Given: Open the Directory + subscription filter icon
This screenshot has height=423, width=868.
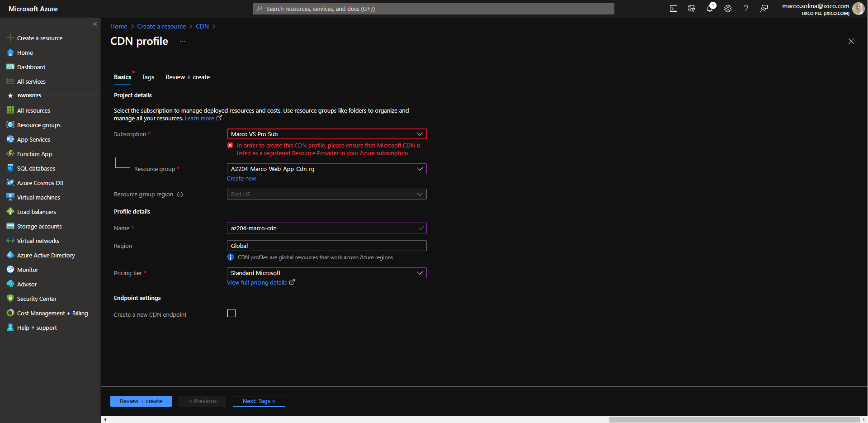Looking at the screenshot, I should (692, 9).
